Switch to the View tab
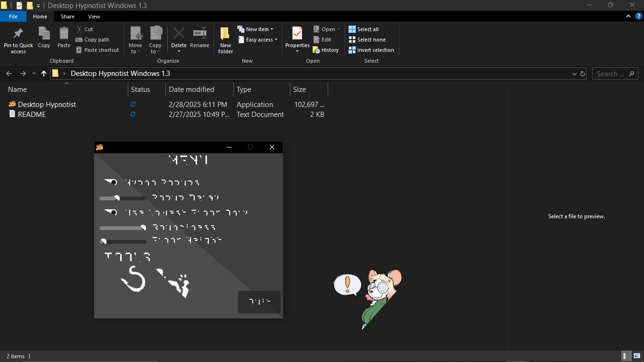The height and width of the screenshot is (362, 644). tap(94, 16)
